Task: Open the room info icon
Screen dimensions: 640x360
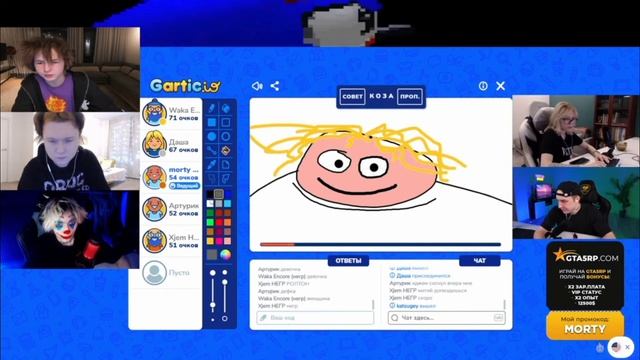Action: pos(483,86)
